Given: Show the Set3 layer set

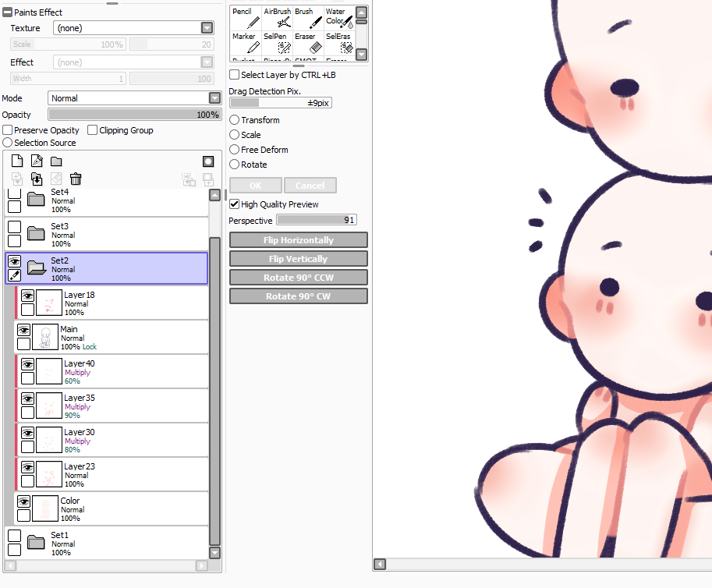Looking at the screenshot, I should click(15, 227).
